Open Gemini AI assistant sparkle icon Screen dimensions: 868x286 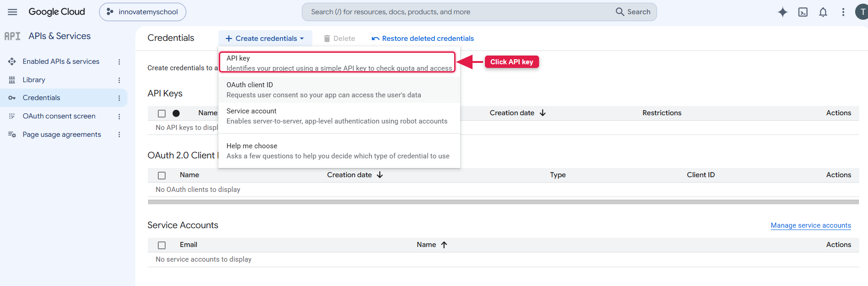click(783, 12)
